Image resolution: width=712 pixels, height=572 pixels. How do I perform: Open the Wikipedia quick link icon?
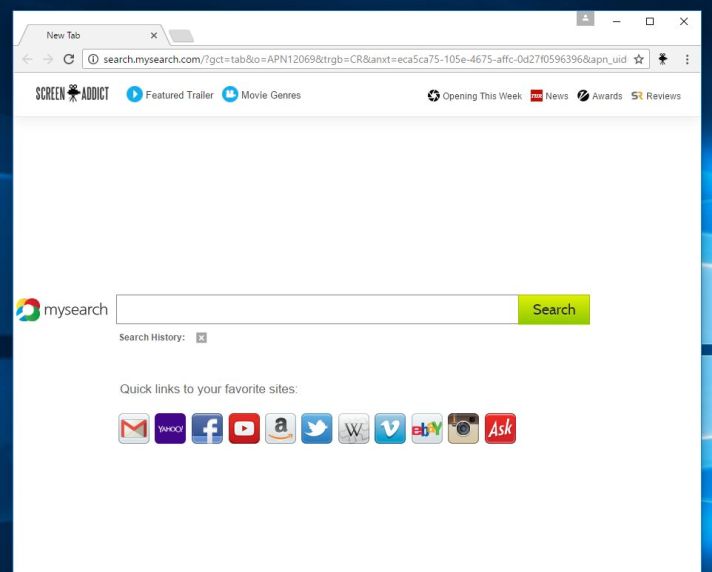(354, 428)
